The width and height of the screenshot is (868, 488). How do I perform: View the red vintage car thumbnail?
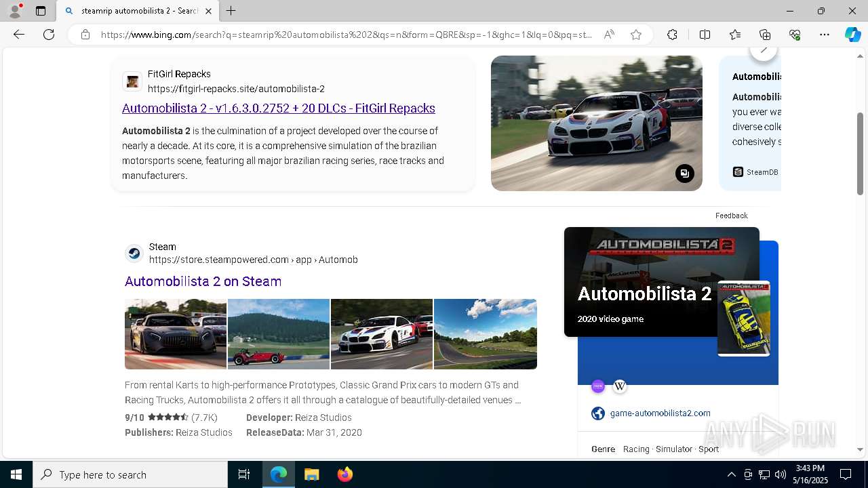coord(279,334)
